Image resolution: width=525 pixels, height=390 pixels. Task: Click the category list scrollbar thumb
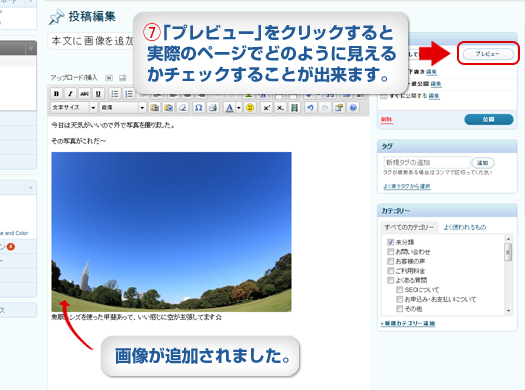point(508,252)
